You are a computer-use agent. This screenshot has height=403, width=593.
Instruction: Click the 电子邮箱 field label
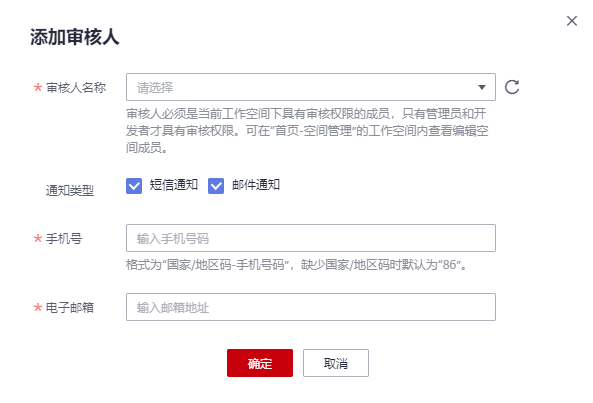(70, 307)
